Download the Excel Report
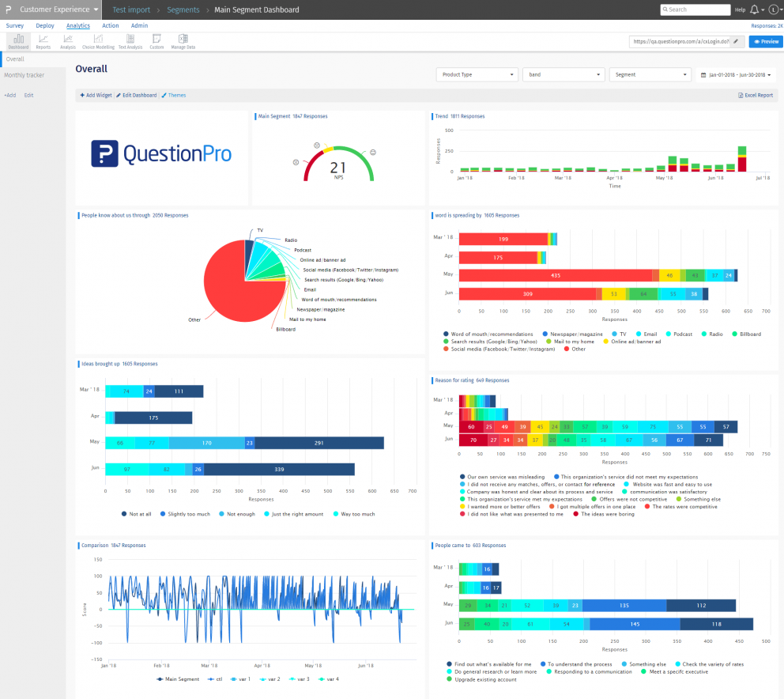This screenshot has height=699, width=784. point(756,95)
